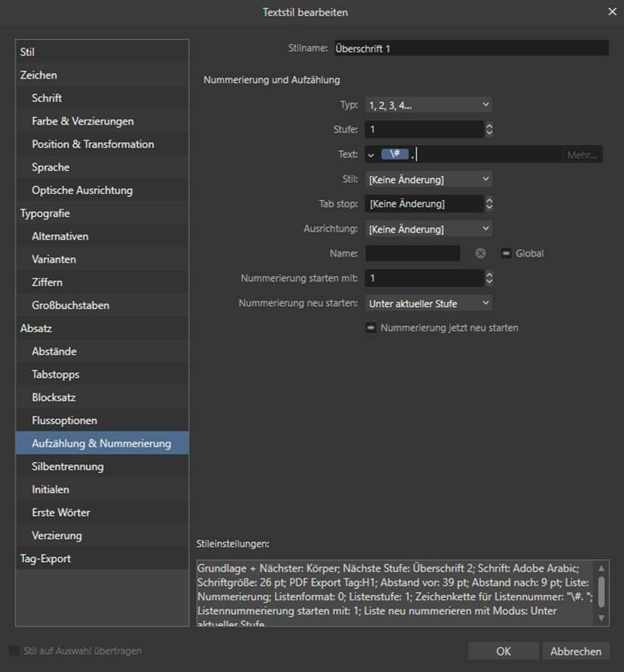Open the Schrift section
Viewport: 624px width, 672px height.
click(x=103, y=98)
